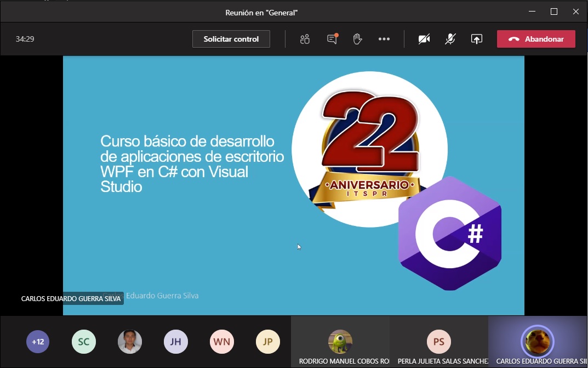Select the participant with profile photo

[130, 342]
